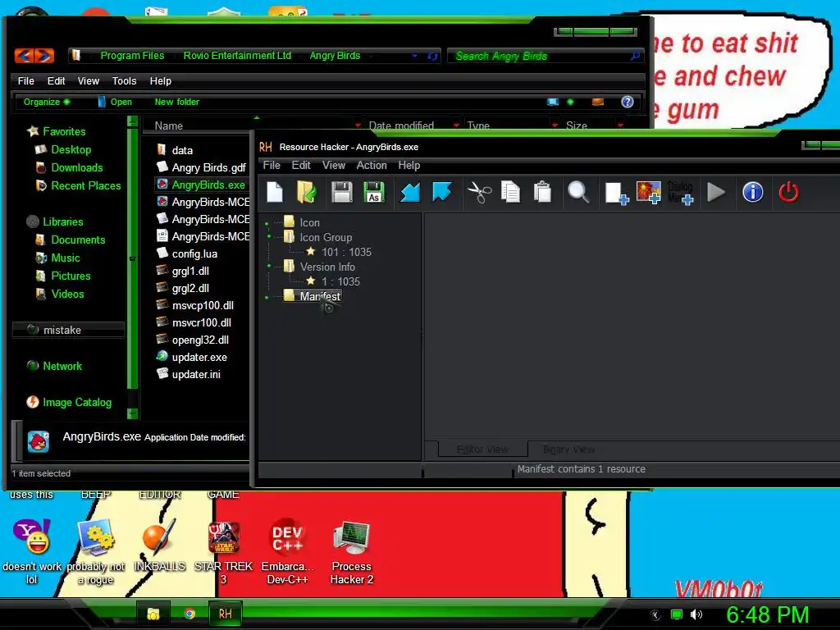The height and width of the screenshot is (630, 840).
Task: Open File menu in Resource Hacker
Action: coord(272,165)
